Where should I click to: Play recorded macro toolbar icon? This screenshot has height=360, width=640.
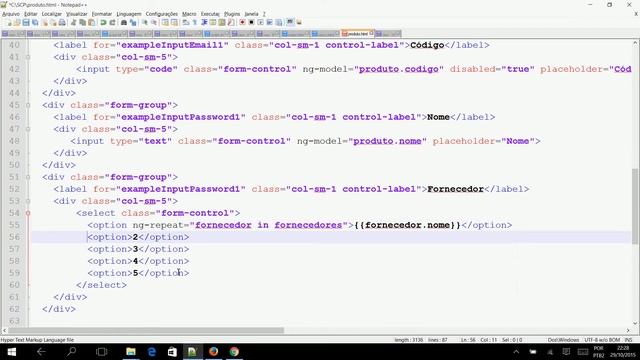pyautogui.click(x=260, y=22)
